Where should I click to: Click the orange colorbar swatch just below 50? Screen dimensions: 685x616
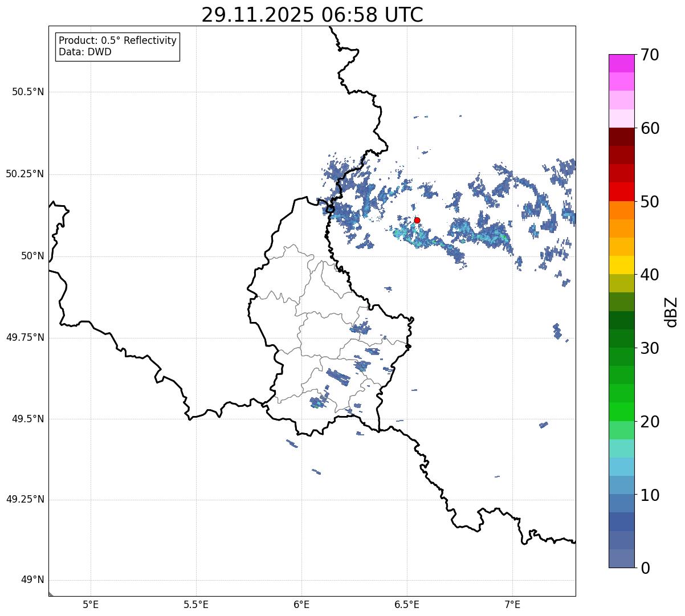point(622,210)
